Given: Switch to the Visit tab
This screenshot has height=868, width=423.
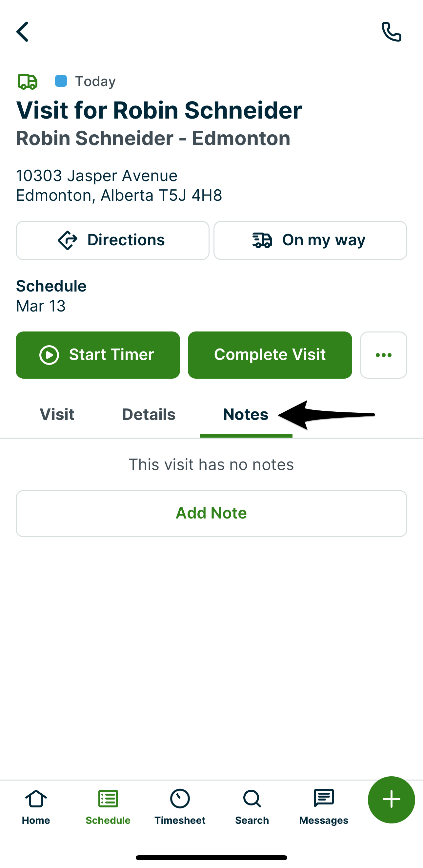Looking at the screenshot, I should coord(56,414).
